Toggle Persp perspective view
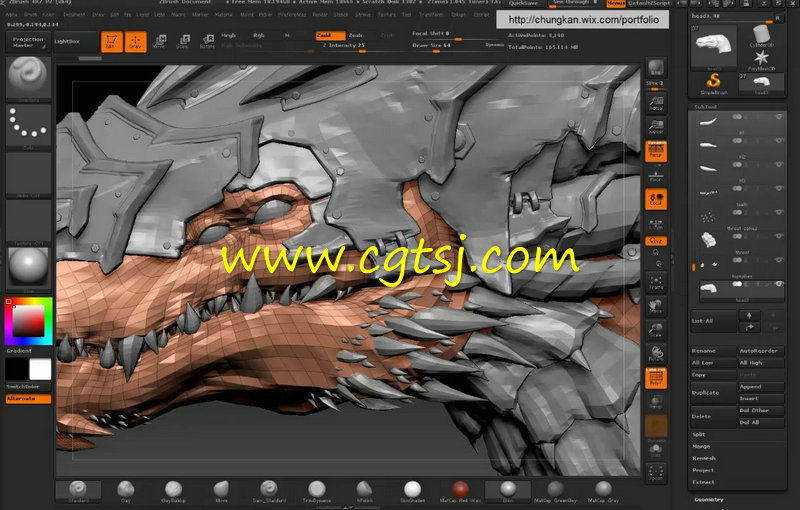This screenshot has width=800, height=510. pyautogui.click(x=656, y=151)
